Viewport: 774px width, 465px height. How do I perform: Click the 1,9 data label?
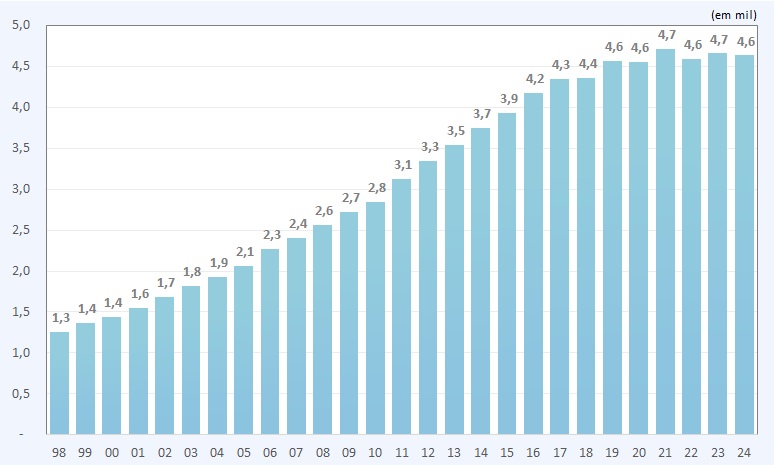[x=219, y=263]
